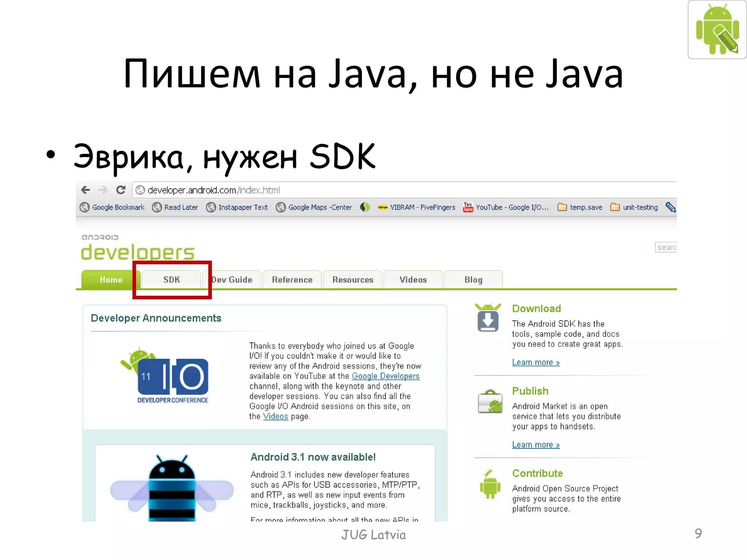Open the Google Bookmark bookmark
Viewport: 747px width, 560px height.
(112, 207)
